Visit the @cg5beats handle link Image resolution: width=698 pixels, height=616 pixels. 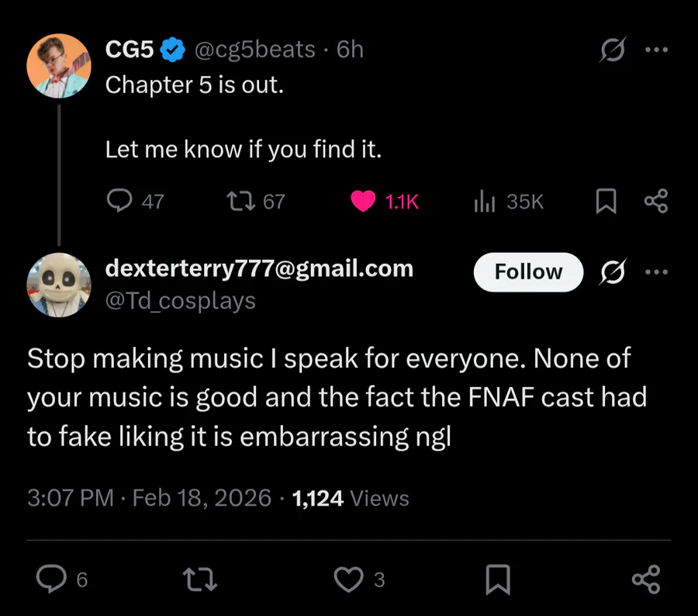[254, 50]
